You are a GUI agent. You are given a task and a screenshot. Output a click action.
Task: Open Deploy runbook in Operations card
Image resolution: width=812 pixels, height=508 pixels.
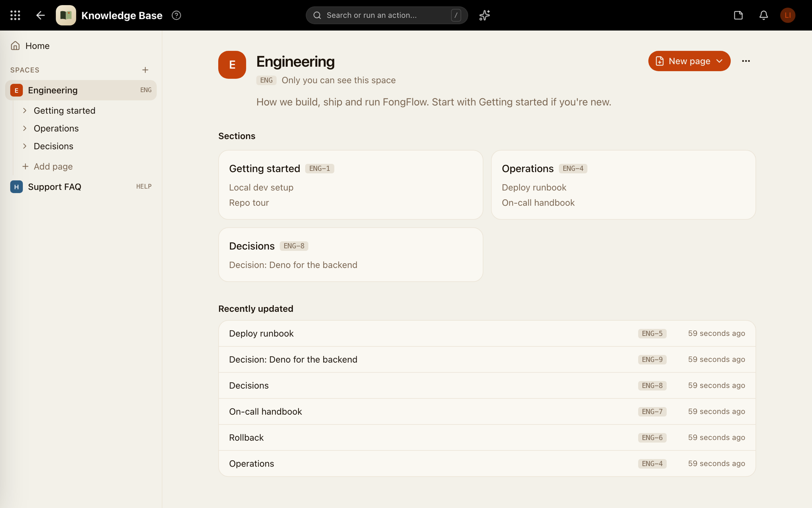534,187
